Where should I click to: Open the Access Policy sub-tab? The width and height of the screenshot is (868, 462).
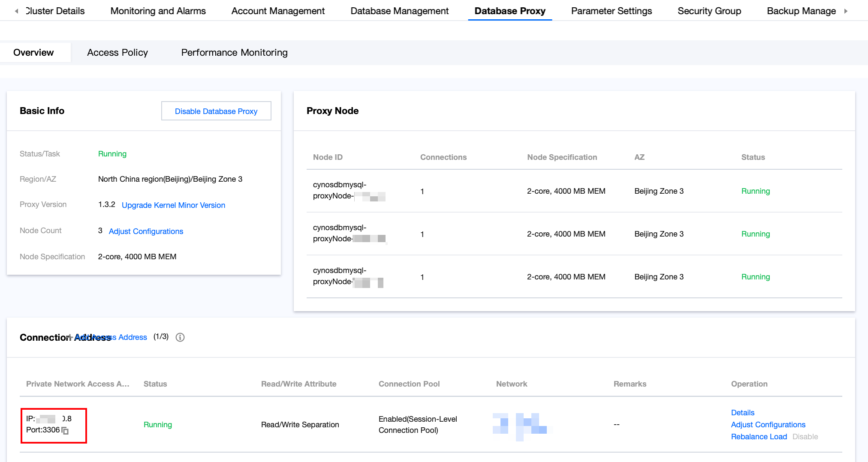[x=118, y=53]
